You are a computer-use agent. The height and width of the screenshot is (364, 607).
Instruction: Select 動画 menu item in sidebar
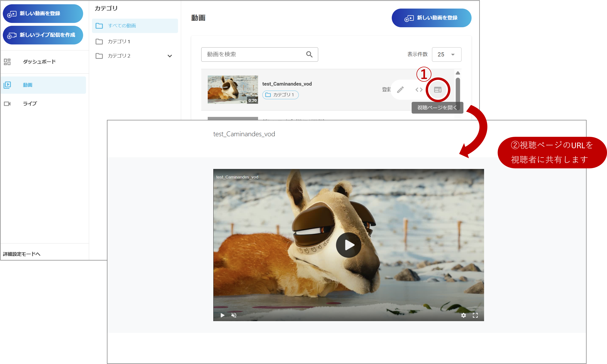coord(43,85)
